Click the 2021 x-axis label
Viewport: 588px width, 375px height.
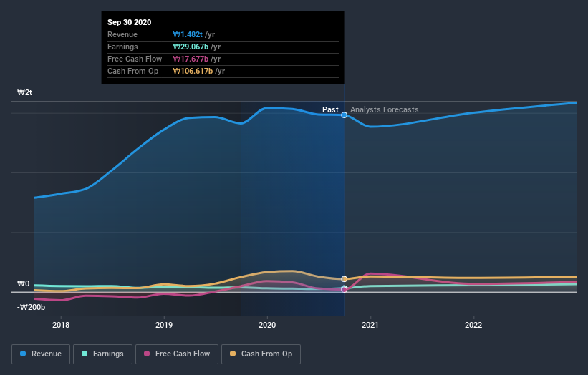point(370,325)
